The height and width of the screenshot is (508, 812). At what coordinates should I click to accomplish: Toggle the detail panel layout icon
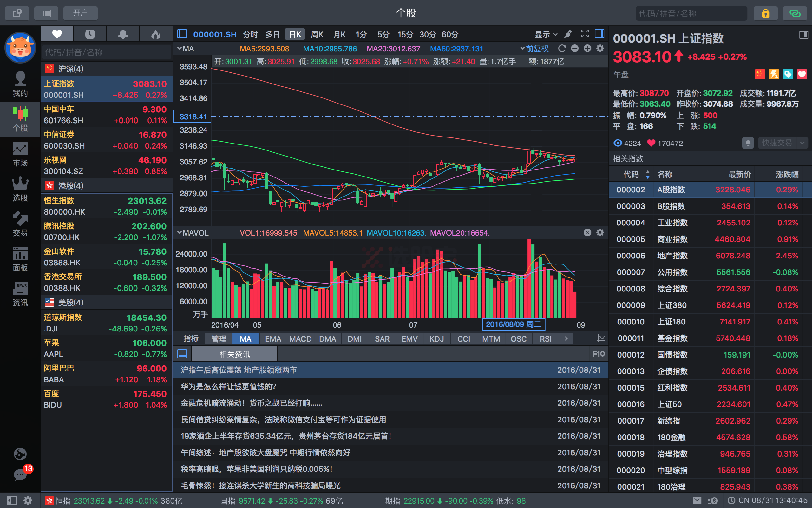pyautogui.click(x=804, y=35)
